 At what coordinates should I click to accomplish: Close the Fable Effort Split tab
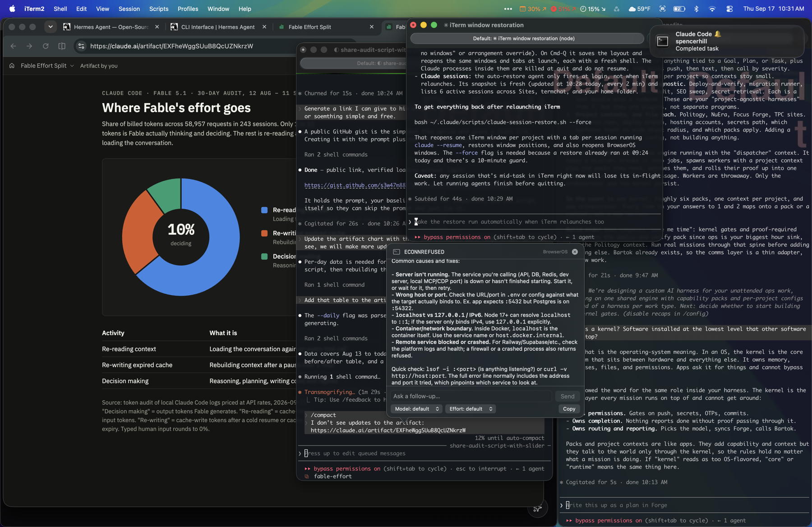(x=372, y=27)
